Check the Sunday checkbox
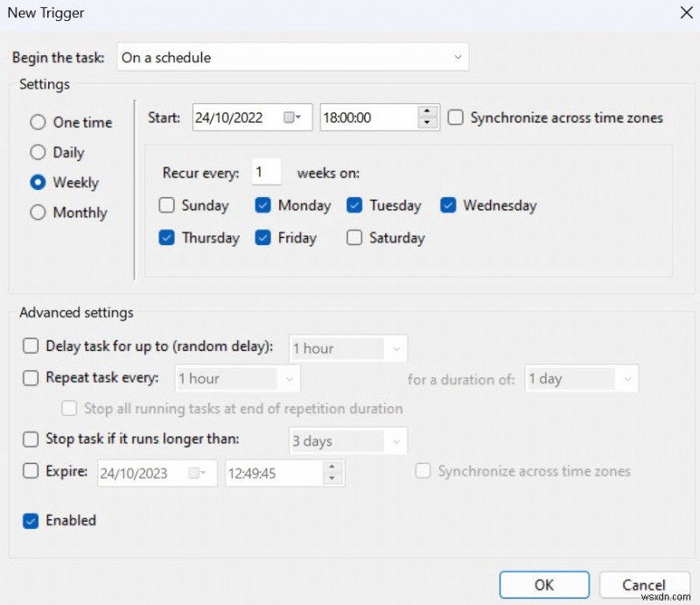This screenshot has width=700, height=605. tap(166, 205)
